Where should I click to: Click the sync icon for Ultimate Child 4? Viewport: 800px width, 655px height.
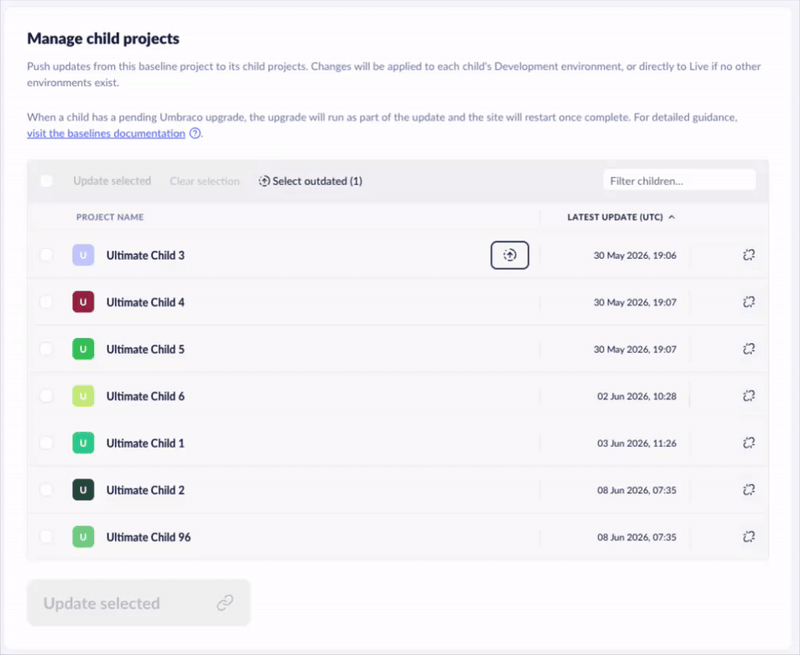tap(748, 302)
